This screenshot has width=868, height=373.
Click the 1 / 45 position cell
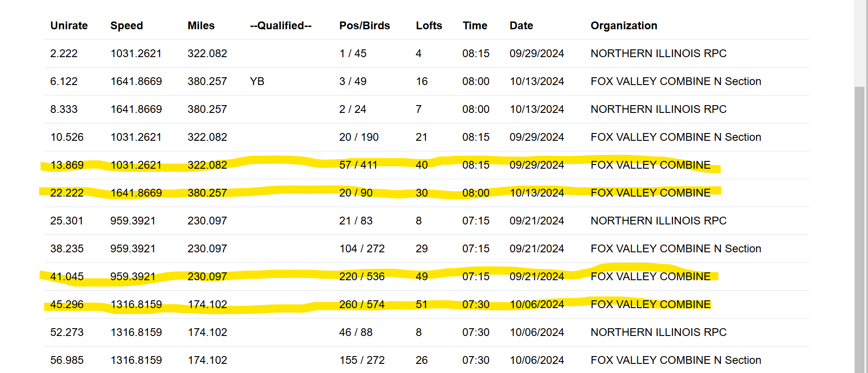click(352, 53)
